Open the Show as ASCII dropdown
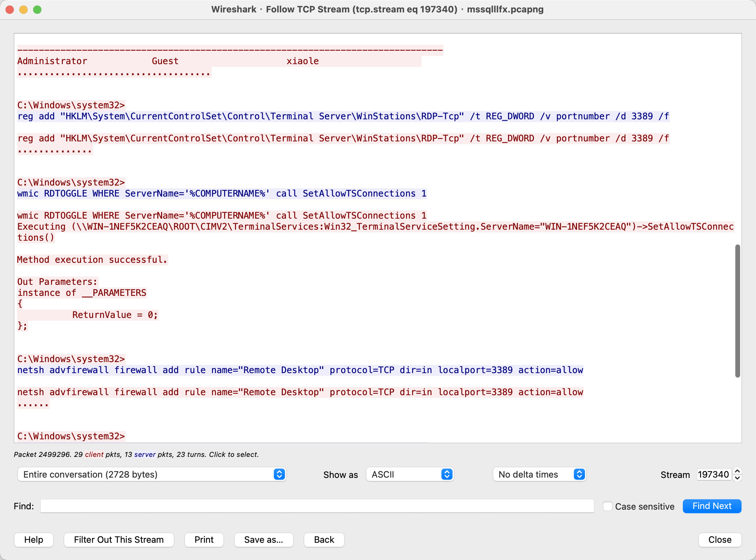The image size is (756, 560). click(410, 474)
